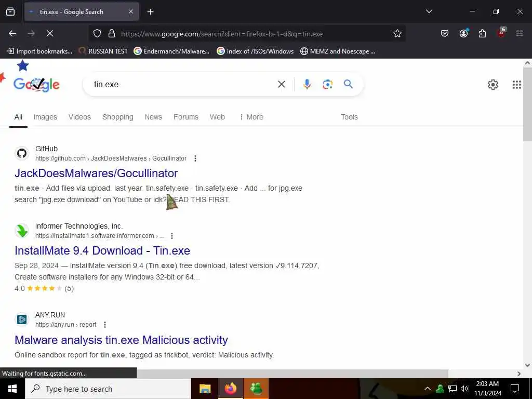This screenshot has width=532, height=399.
Task: Open search Tools options
Action: (x=349, y=117)
